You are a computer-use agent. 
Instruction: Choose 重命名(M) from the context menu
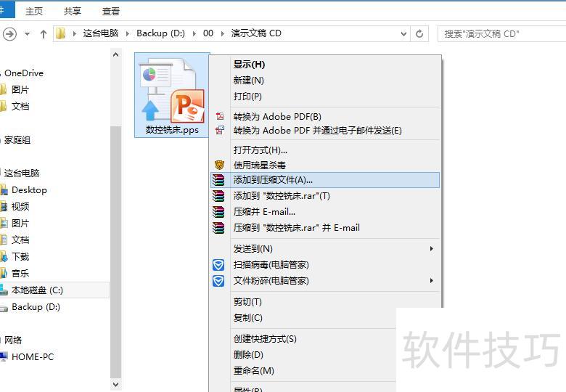[x=303, y=370]
